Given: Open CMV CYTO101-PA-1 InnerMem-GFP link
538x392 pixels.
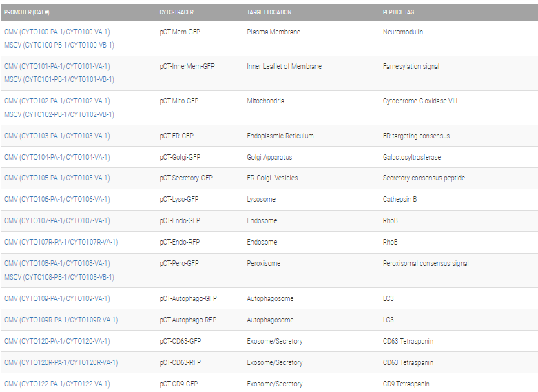Looking at the screenshot, I should pyautogui.click(x=56, y=66).
